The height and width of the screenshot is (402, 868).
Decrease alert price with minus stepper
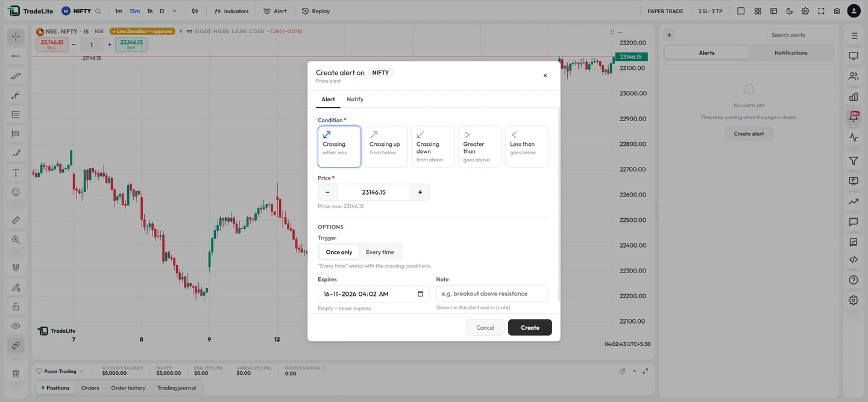327,192
